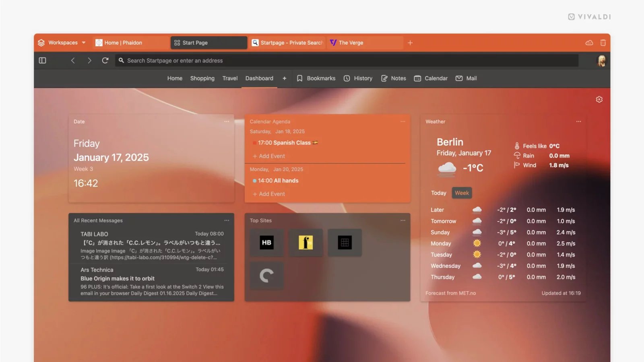Open the dashboard settings gear
Viewport: 644px width, 362px height.
click(599, 99)
